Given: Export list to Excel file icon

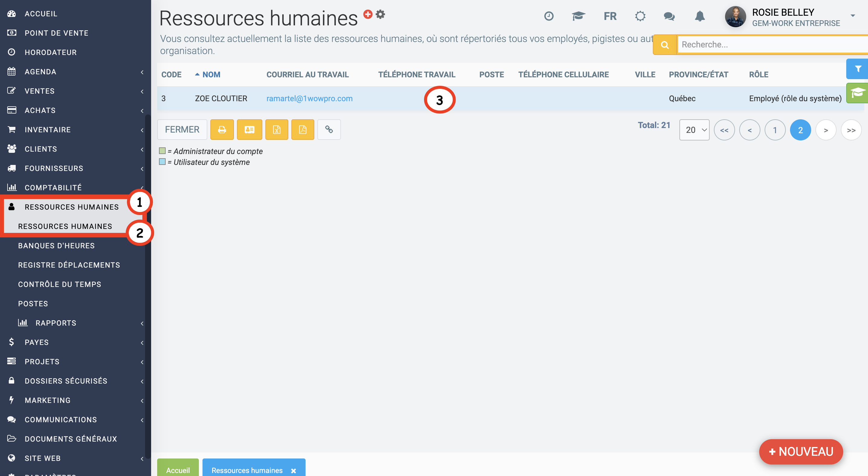Looking at the screenshot, I should tap(276, 130).
